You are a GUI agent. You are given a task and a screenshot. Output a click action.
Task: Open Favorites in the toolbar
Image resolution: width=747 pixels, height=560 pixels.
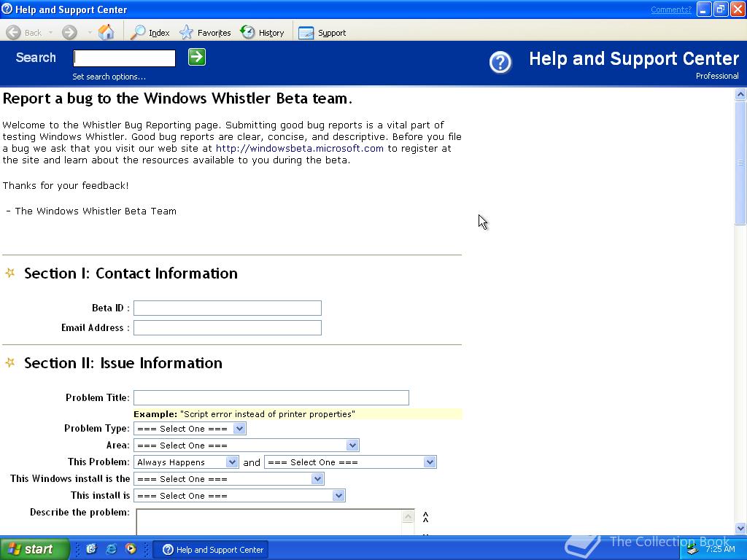pyautogui.click(x=205, y=32)
